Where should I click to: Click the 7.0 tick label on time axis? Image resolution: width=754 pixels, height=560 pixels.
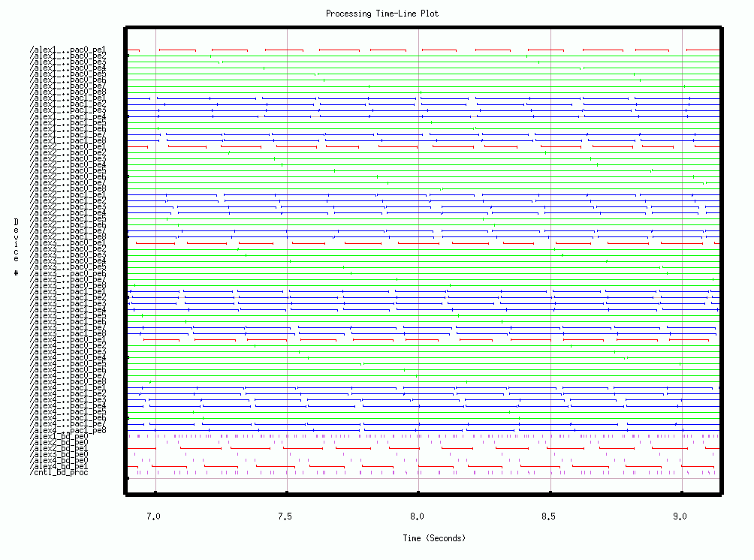(155, 516)
